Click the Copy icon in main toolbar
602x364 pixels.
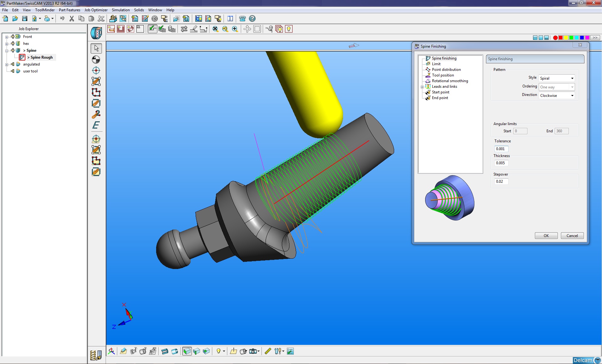tap(82, 19)
